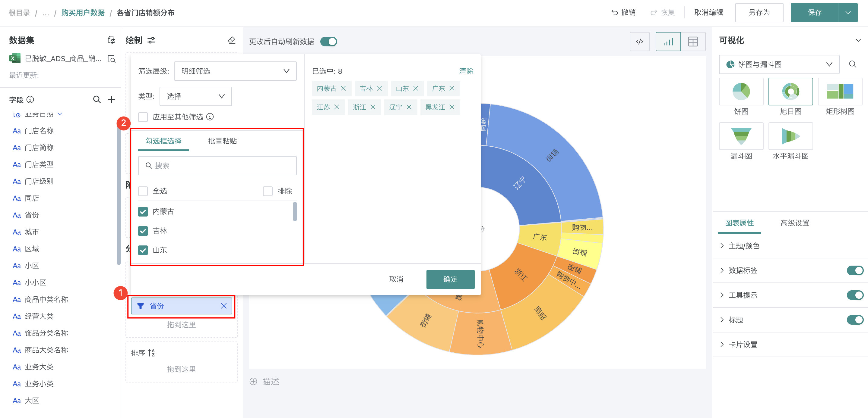The width and height of the screenshot is (868, 418).
Task: Open the 高级设置 tab
Action: point(794,223)
